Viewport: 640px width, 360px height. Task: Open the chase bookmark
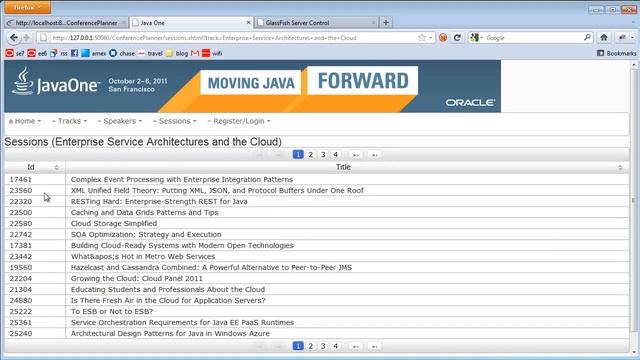122,53
